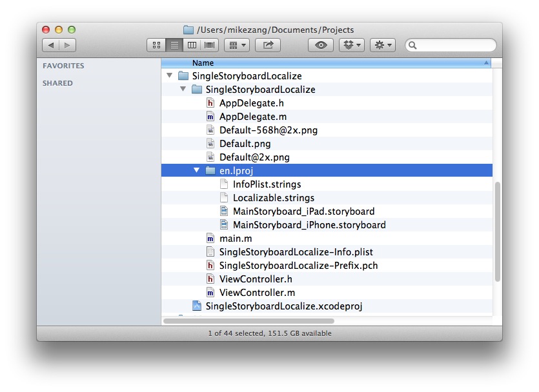This screenshot has height=392, width=539.
Task: Click the main.m file icon
Action: pyautogui.click(x=210, y=238)
